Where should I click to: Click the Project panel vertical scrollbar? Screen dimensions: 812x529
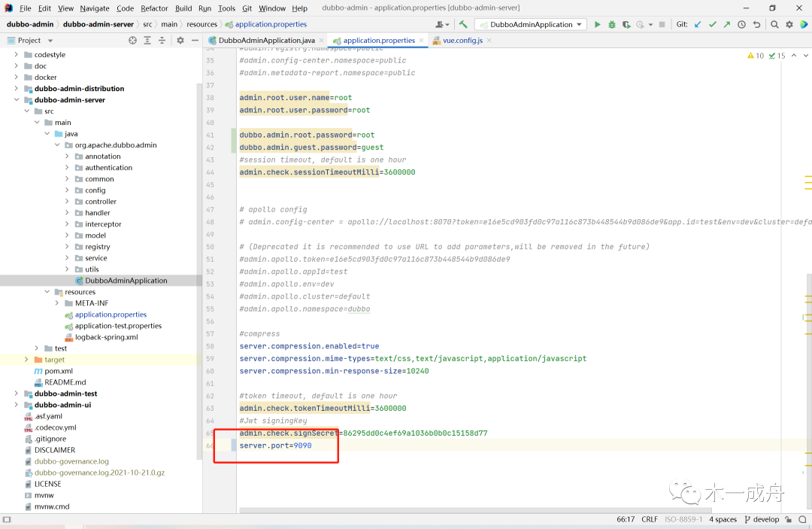(199, 272)
